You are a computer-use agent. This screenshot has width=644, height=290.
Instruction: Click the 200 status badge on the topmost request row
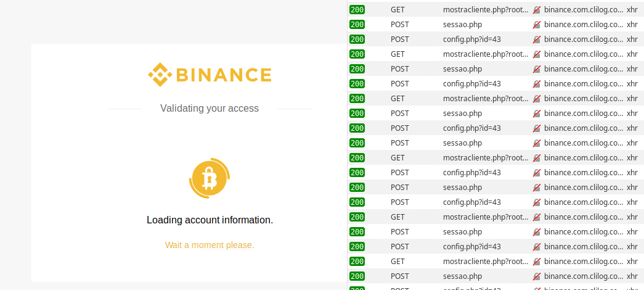357,10
